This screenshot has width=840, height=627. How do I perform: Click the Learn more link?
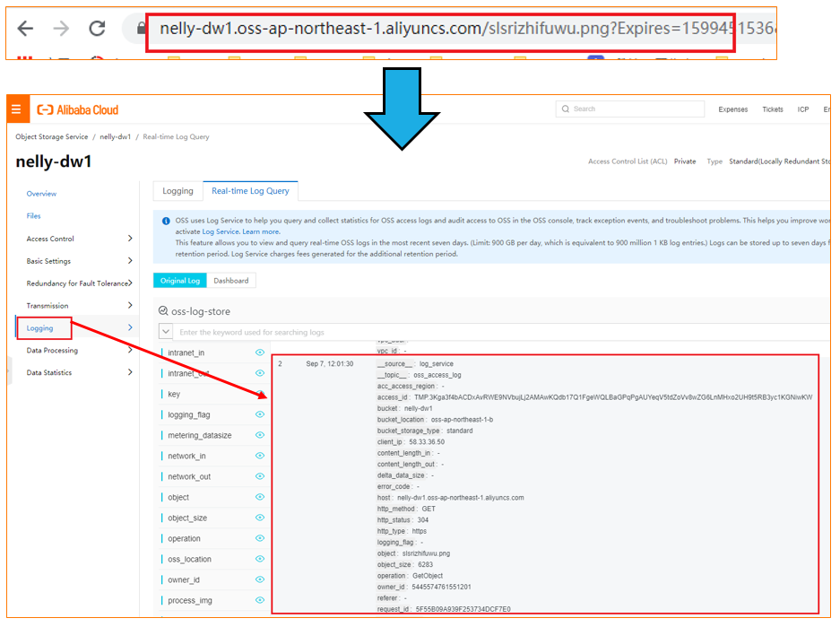[260, 231]
